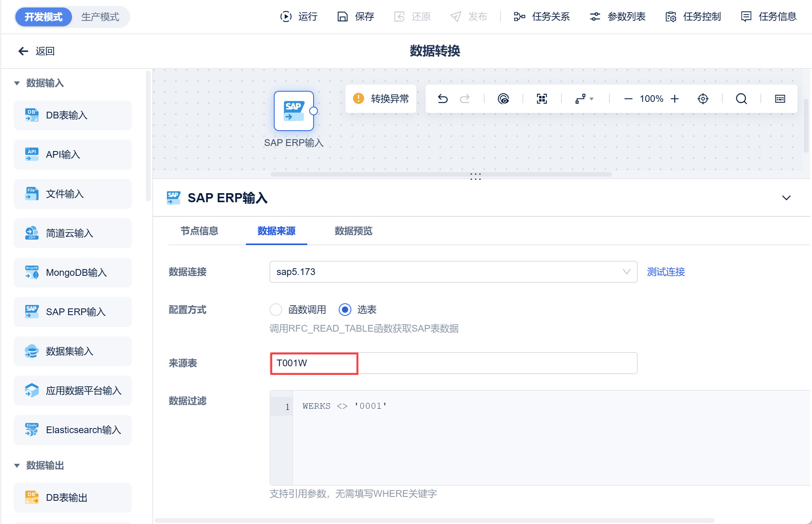Image resolution: width=812 pixels, height=524 pixels.
Task: Click the 来源表 input field
Action: coord(453,363)
